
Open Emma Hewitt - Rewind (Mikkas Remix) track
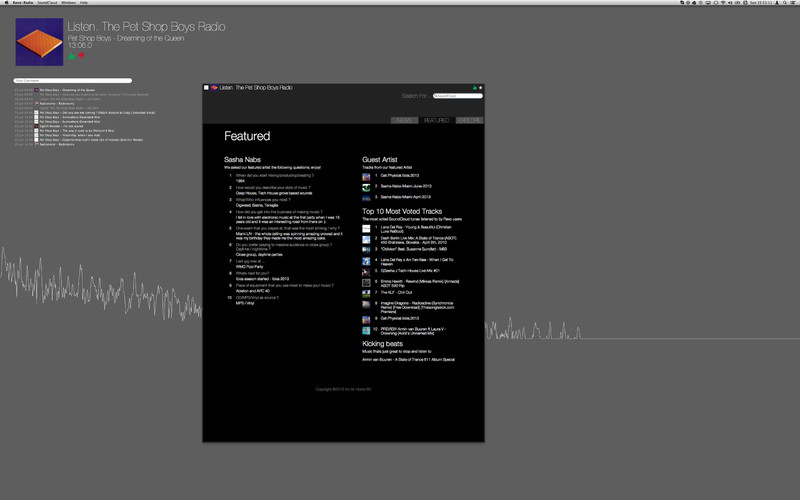point(419,283)
